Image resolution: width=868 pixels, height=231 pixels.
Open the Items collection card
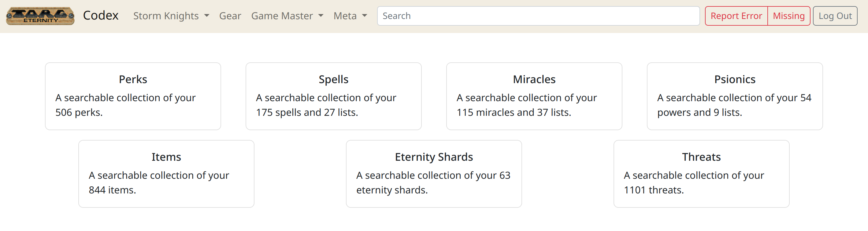click(166, 174)
